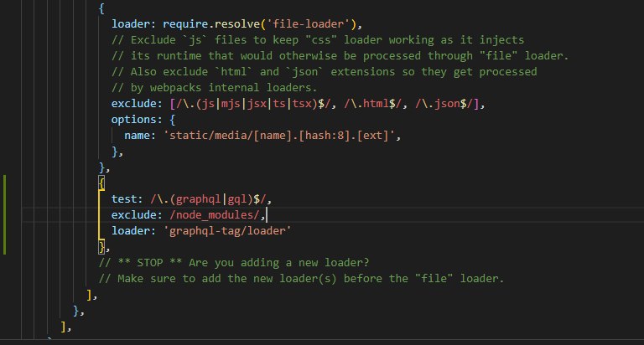
Task: Click the highlighted closing brace after graphql loader
Action: [101, 247]
